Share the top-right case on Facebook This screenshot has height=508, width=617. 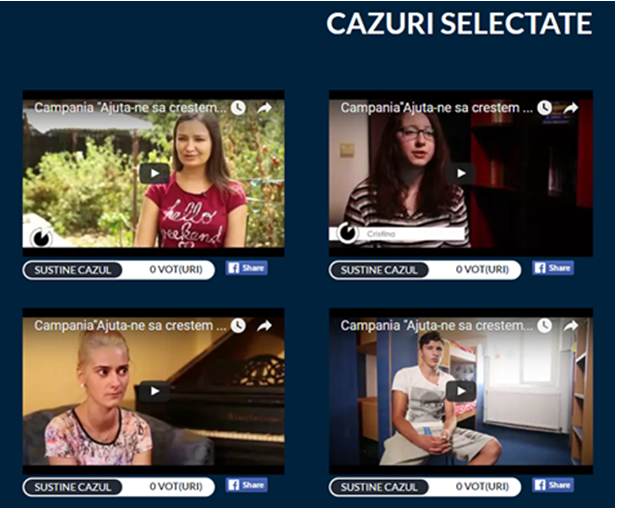553,268
